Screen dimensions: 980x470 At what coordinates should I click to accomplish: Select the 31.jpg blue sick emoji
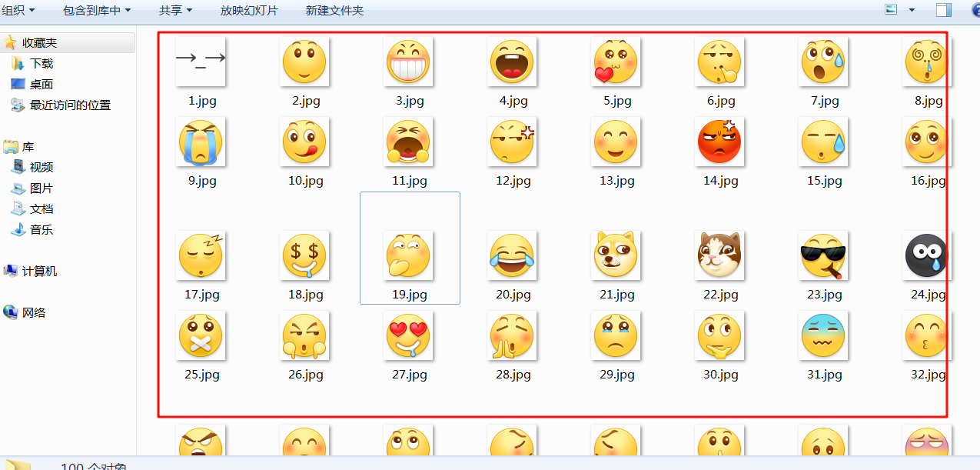(x=823, y=335)
